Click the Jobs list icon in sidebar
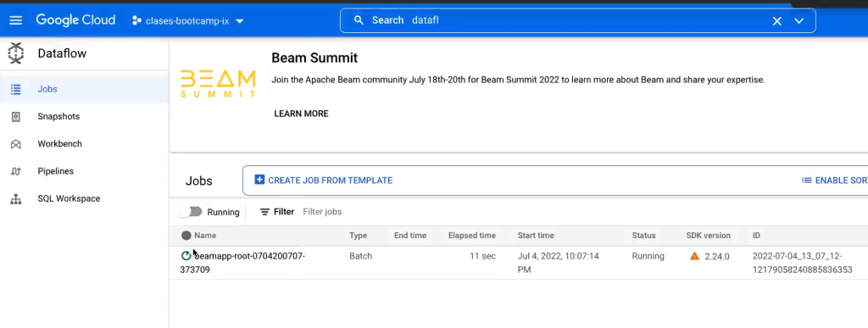The height and width of the screenshot is (328, 868). (16, 89)
